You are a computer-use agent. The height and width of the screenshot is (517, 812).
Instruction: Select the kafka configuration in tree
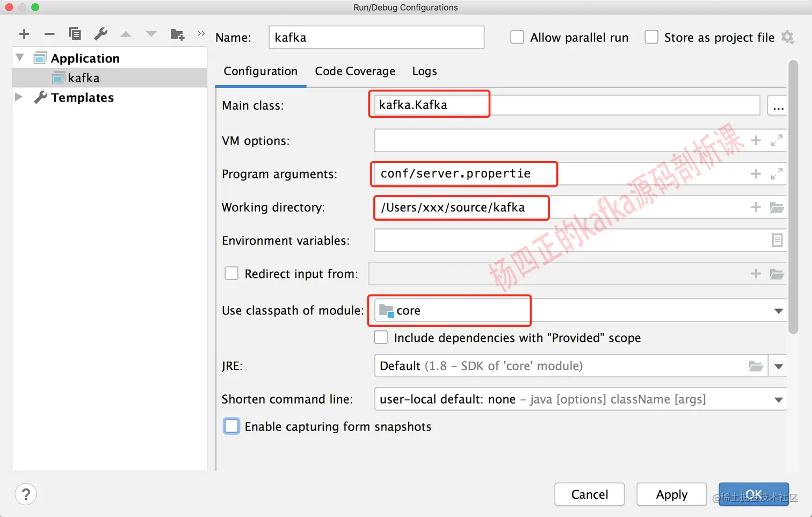(110, 78)
